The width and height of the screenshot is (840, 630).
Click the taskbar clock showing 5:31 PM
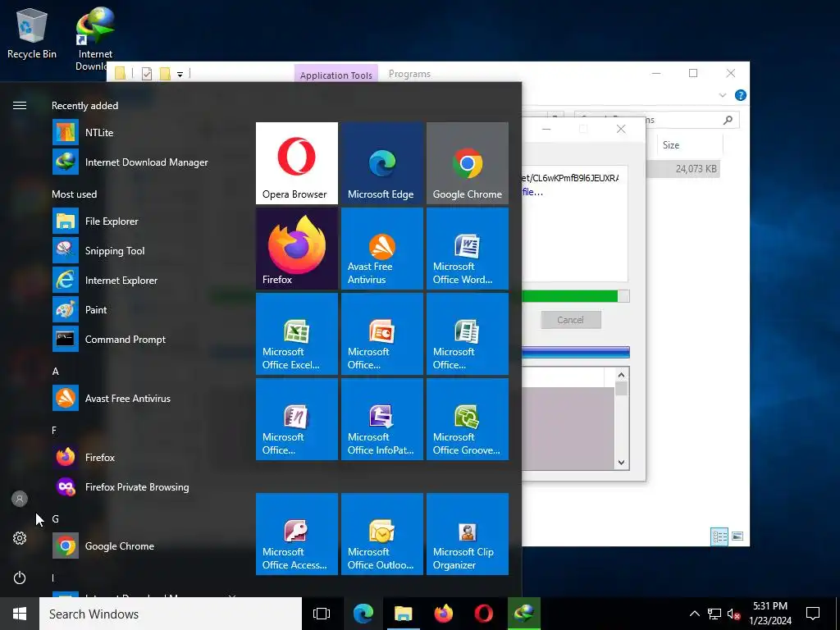(x=769, y=614)
